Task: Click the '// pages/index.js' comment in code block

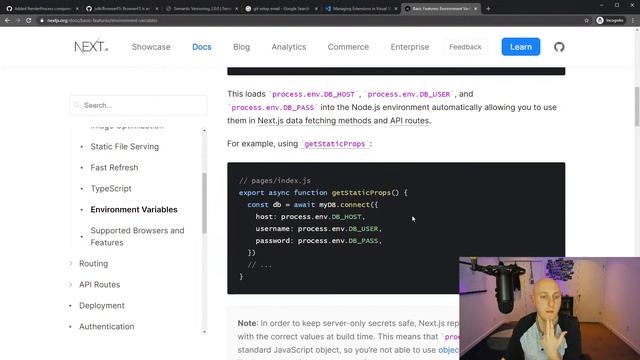Action: click(275, 180)
